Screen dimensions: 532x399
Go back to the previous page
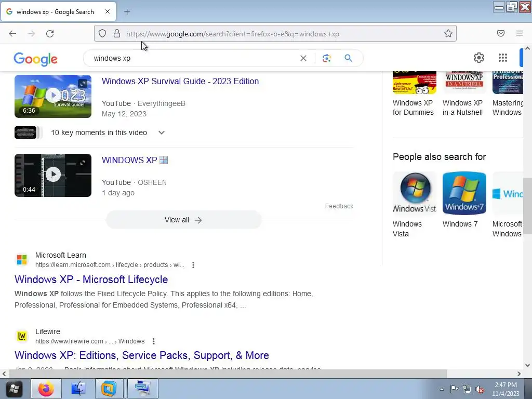[12, 34]
